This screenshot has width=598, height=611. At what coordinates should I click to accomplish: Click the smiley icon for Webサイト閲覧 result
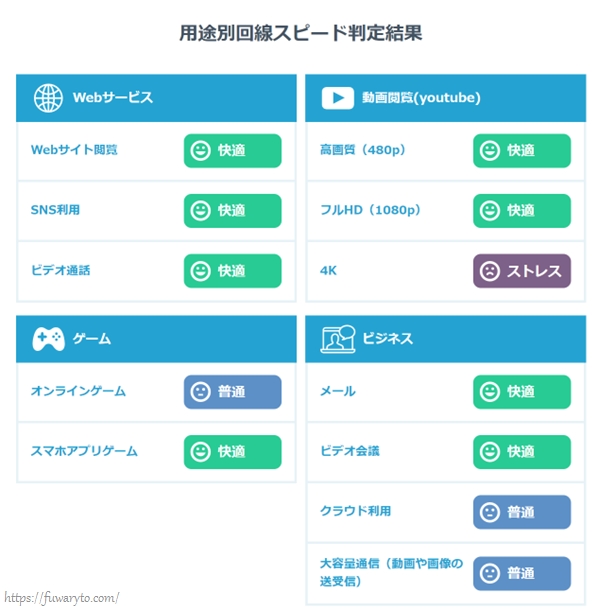click(x=200, y=151)
